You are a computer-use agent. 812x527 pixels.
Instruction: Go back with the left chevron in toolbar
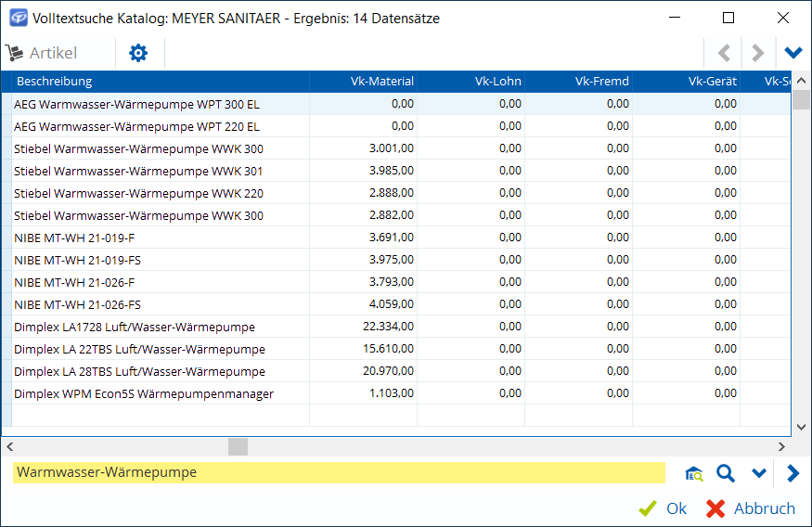[724, 53]
